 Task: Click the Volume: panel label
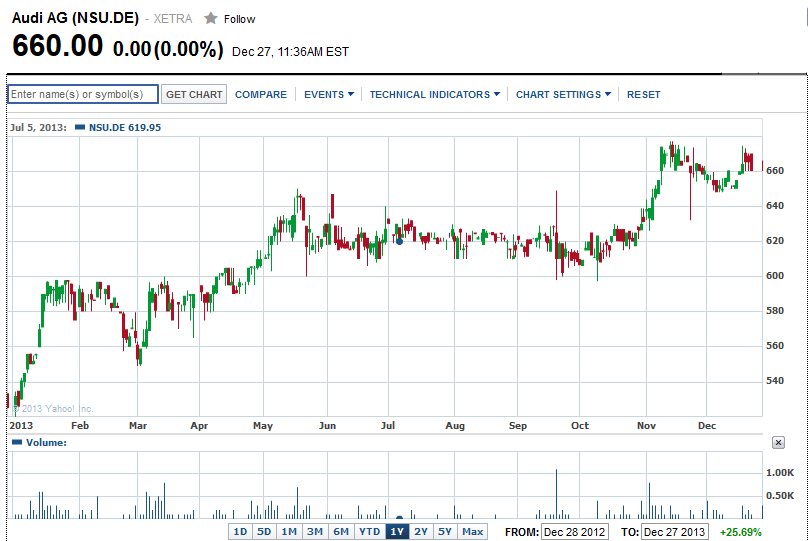pos(46,443)
